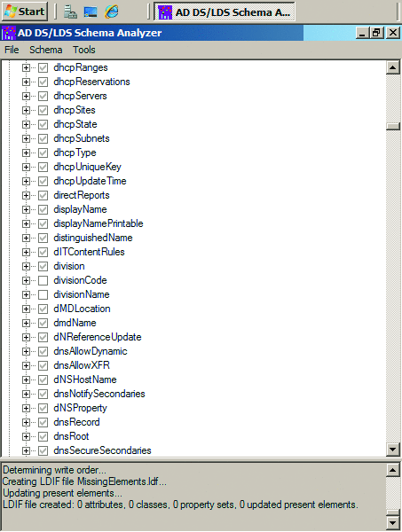Image resolution: width=402 pixels, height=532 pixels.
Task: Select the dNSProperty tree item
Action: (x=80, y=408)
